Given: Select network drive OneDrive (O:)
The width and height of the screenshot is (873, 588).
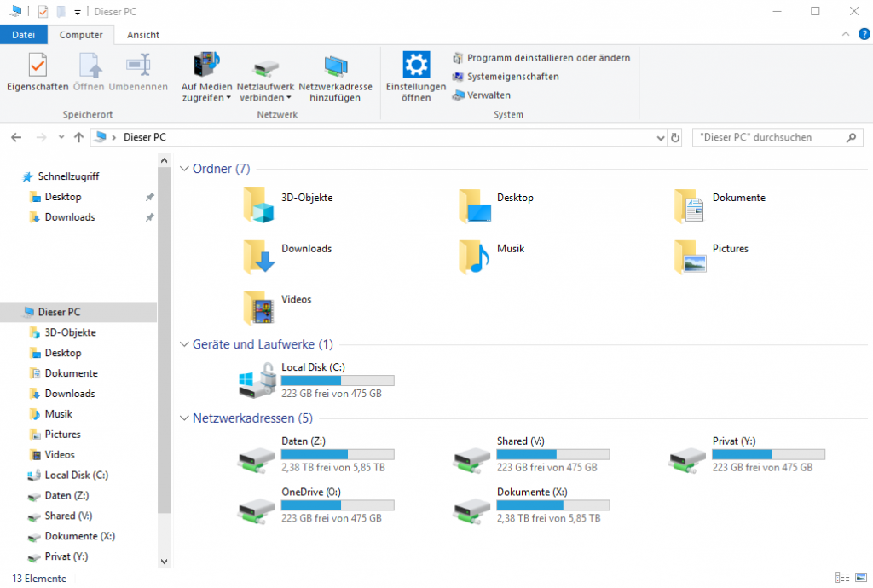Looking at the screenshot, I should (317, 505).
